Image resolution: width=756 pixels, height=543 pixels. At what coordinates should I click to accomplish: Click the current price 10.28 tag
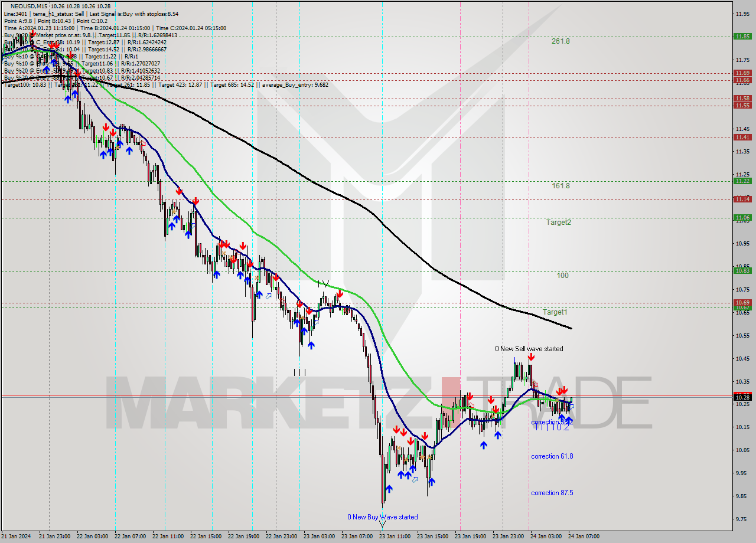[742, 397]
